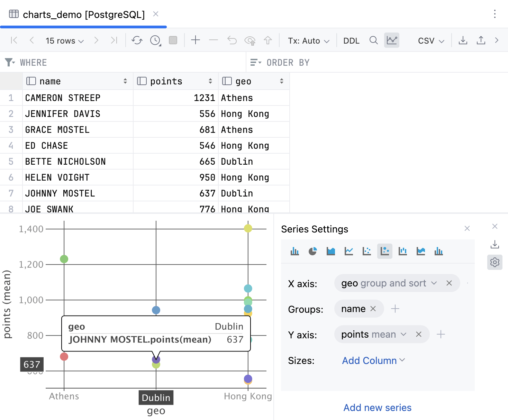Sort the points column
This screenshot has height=420, width=508.
[210, 81]
